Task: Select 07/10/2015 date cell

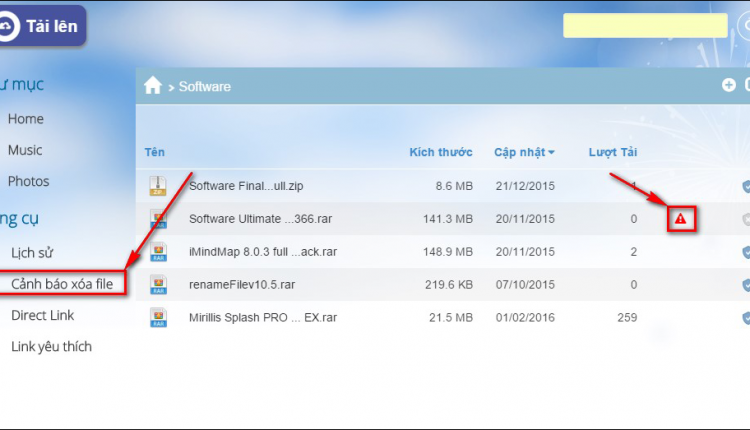Action: tap(525, 285)
